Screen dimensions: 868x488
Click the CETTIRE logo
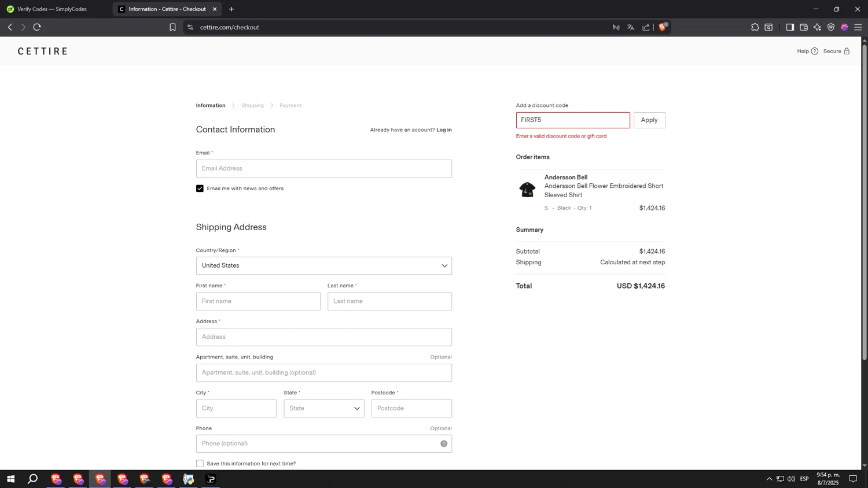coord(43,51)
